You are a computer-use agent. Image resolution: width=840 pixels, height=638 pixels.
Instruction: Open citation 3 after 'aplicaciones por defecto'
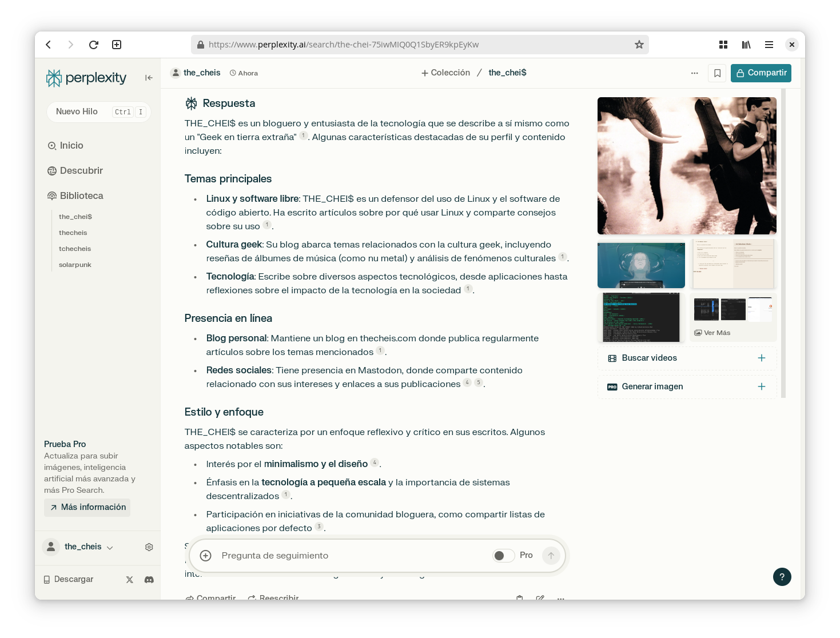click(x=319, y=527)
